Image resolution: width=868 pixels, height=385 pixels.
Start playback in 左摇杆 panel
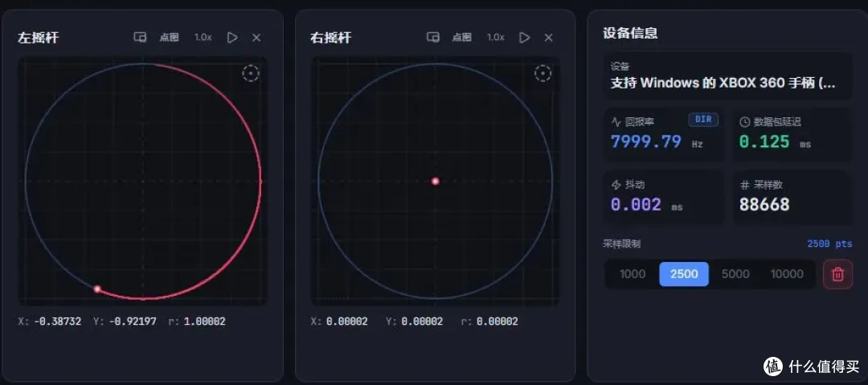tap(232, 37)
